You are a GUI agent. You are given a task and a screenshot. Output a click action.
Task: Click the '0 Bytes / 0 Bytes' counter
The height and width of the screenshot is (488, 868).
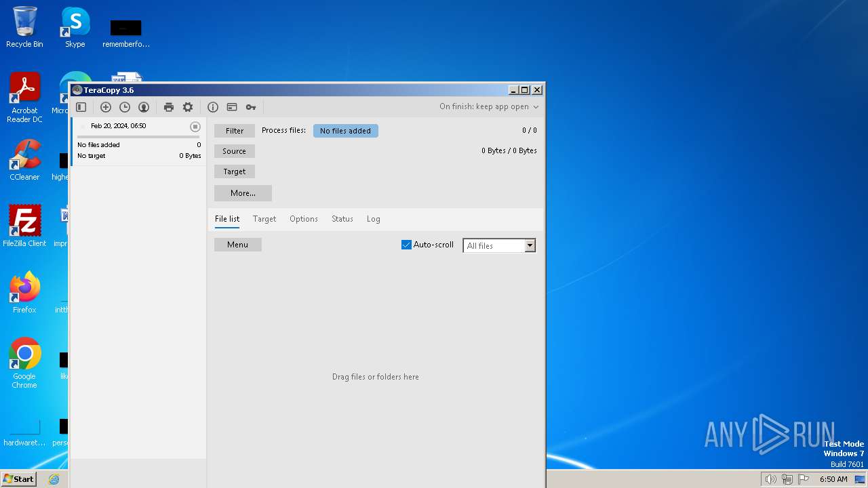point(509,150)
